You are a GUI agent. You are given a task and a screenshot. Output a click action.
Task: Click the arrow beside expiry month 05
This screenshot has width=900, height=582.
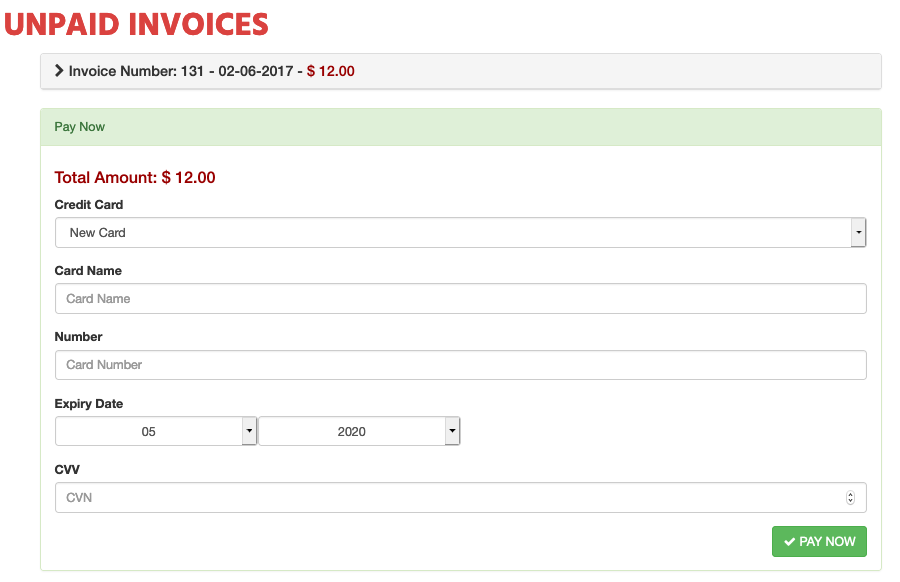coord(249,432)
